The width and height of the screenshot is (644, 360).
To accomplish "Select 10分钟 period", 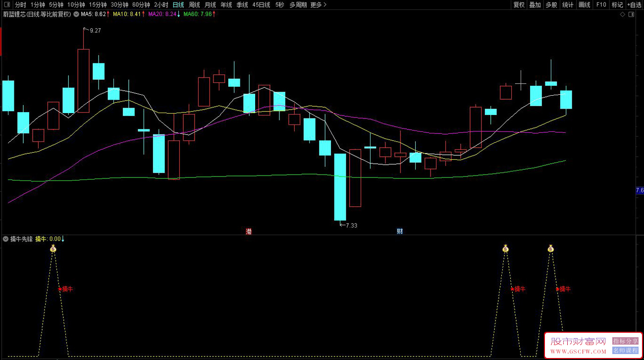I will pyautogui.click(x=76, y=4).
